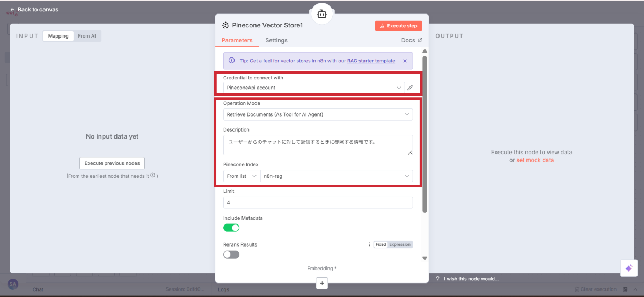Open the Rerank Results three-dot options menu
This screenshot has height=297, width=644.
pyautogui.click(x=369, y=244)
